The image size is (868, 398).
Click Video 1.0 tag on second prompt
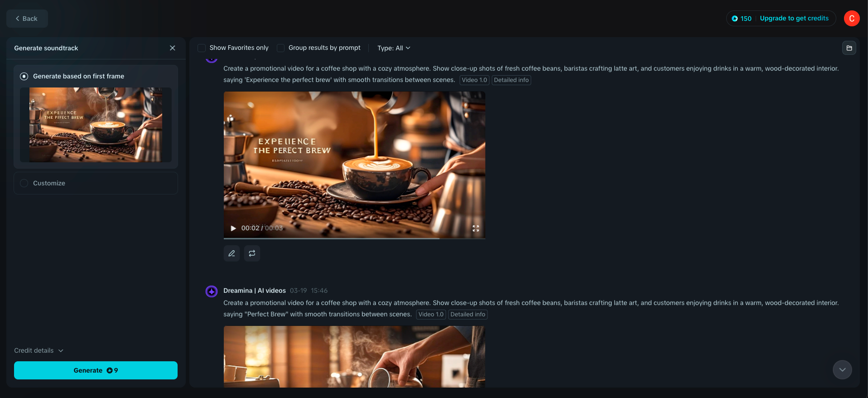[x=431, y=315]
